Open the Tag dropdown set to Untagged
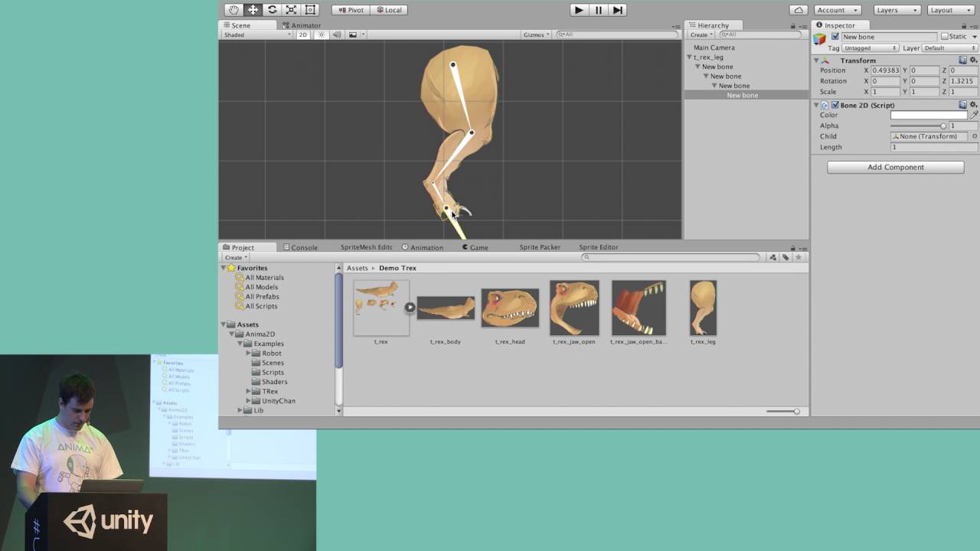980x551 pixels. click(871, 48)
